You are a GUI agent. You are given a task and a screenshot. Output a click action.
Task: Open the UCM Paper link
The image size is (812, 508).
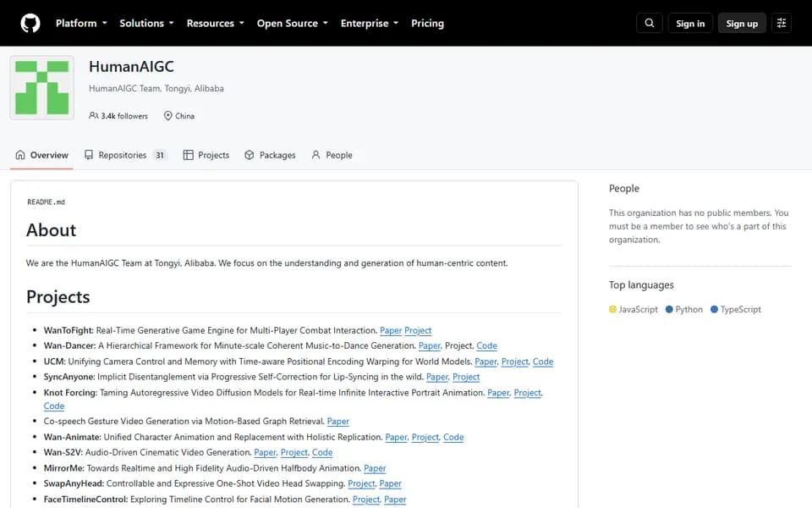click(x=486, y=362)
